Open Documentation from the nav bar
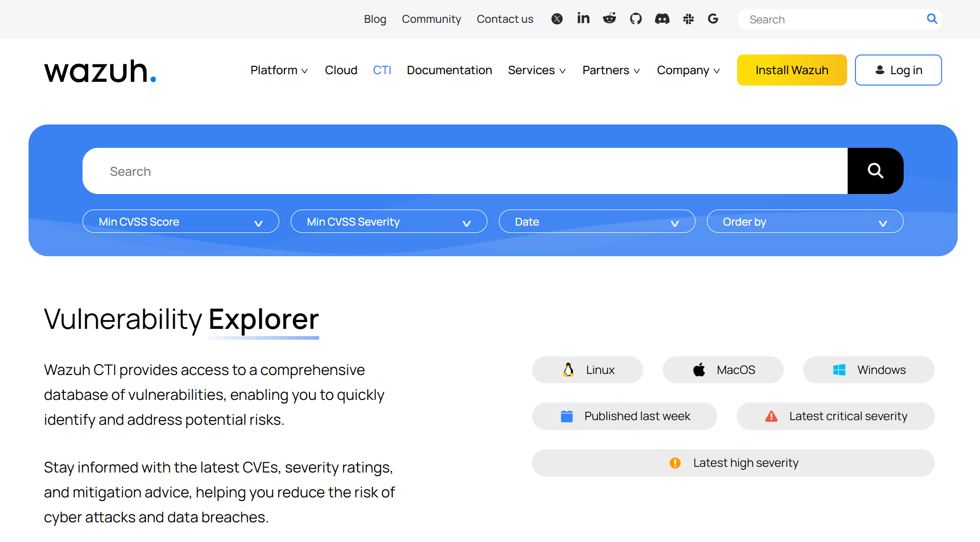The image size is (980, 542). (x=450, y=70)
